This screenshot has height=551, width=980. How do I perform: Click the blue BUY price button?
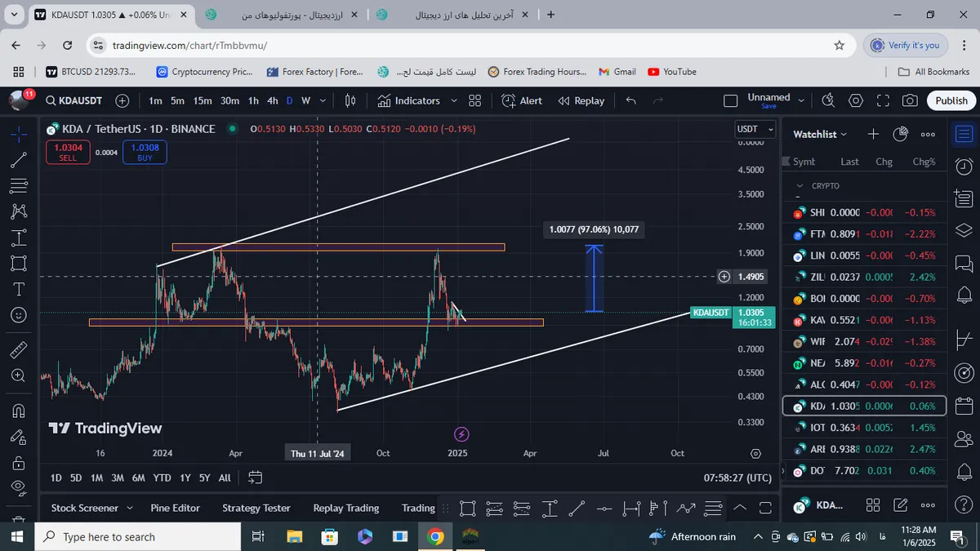pos(145,152)
